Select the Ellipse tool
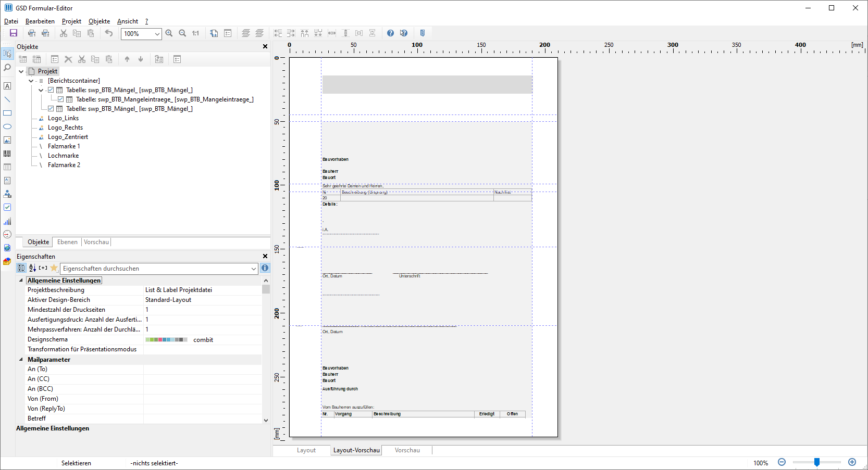868x470 pixels. [7, 126]
